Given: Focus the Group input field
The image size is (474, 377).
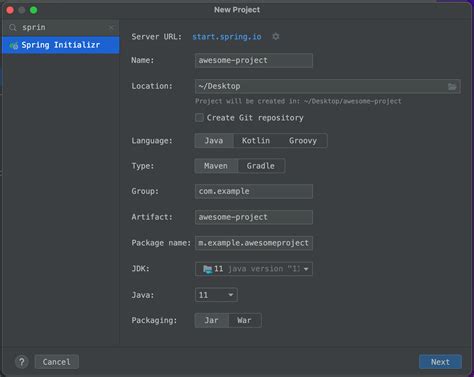Looking at the screenshot, I should click(x=254, y=191).
